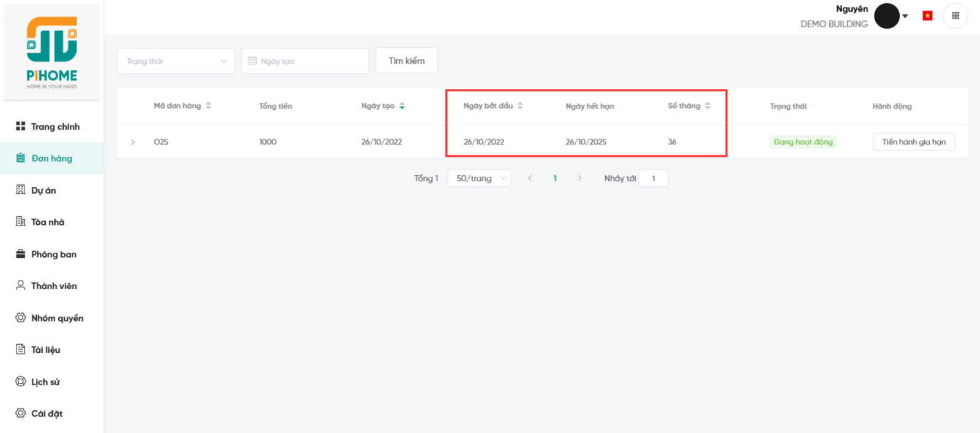Image resolution: width=980 pixels, height=433 pixels.
Task: Open the Trạng thái status dropdown
Action: click(176, 61)
